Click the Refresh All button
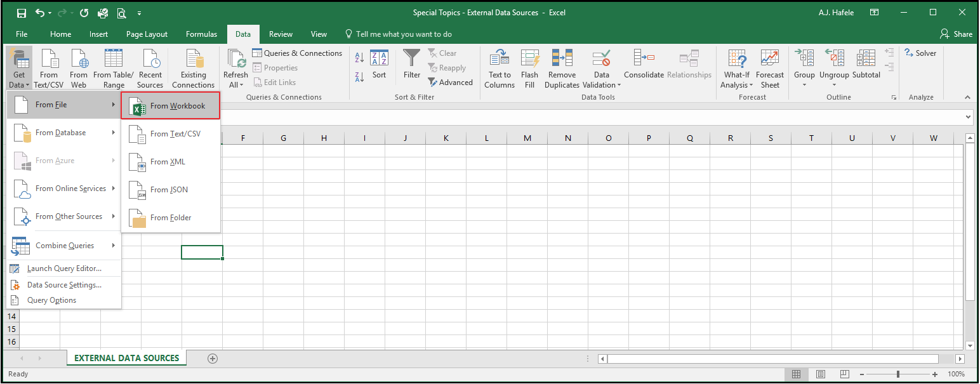Image resolution: width=980 pixels, height=384 pixels. click(x=235, y=69)
